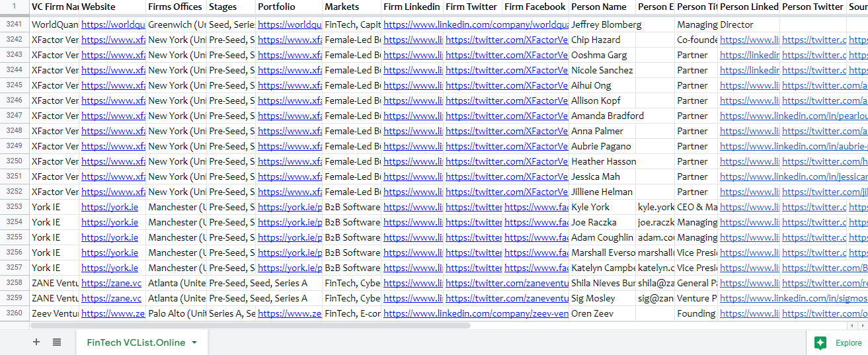
Task: Open york.ie website link in row 3253
Action: (x=110, y=207)
